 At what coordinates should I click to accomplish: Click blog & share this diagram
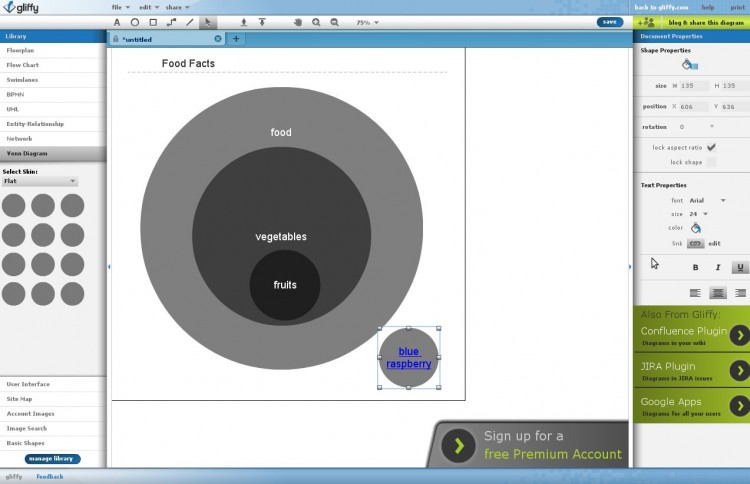coord(706,22)
